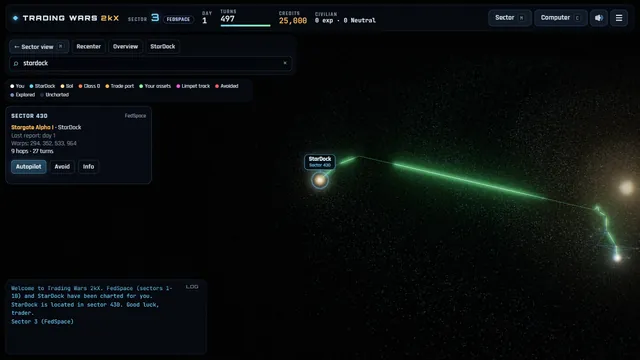
Task: Click the Uncharted legend entry
Action: point(54,95)
